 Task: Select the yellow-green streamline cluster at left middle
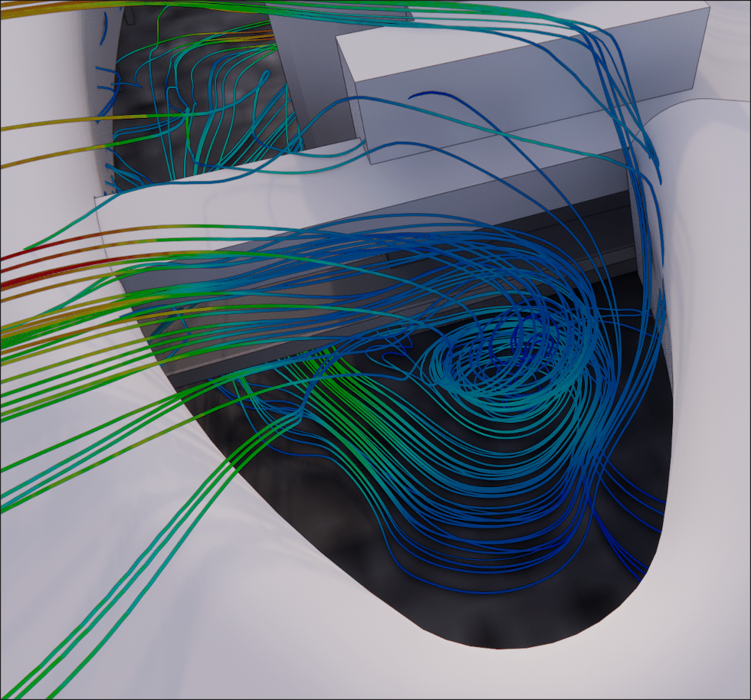[x=46, y=337]
